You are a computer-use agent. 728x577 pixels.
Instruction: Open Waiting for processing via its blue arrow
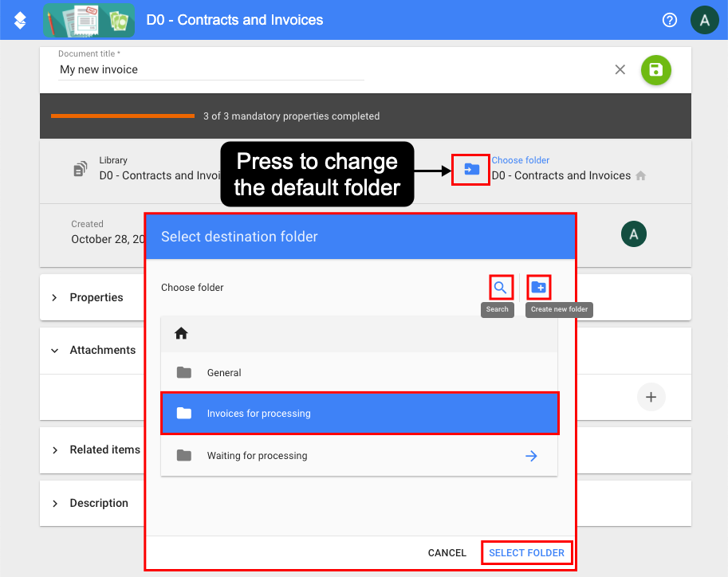pyautogui.click(x=531, y=455)
